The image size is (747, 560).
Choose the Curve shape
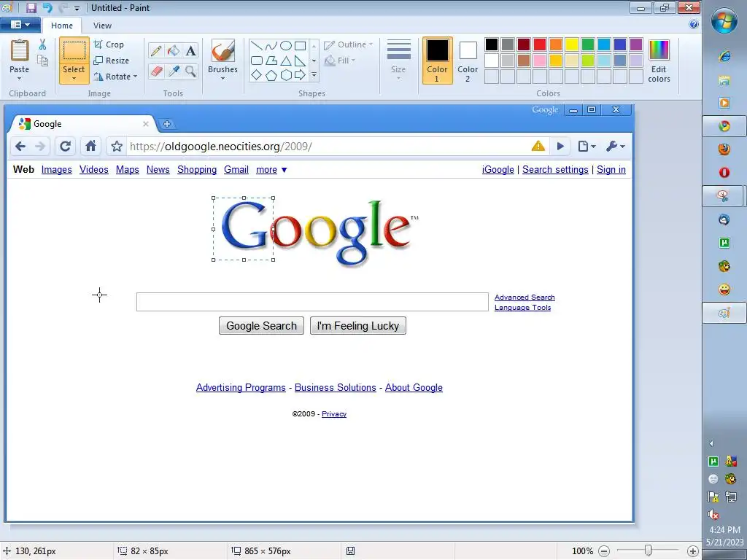pos(271,46)
